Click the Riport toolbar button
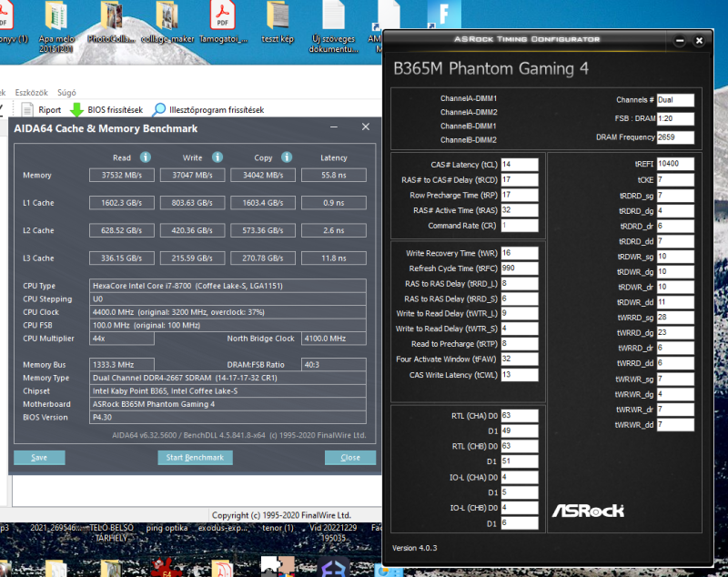 [41, 110]
